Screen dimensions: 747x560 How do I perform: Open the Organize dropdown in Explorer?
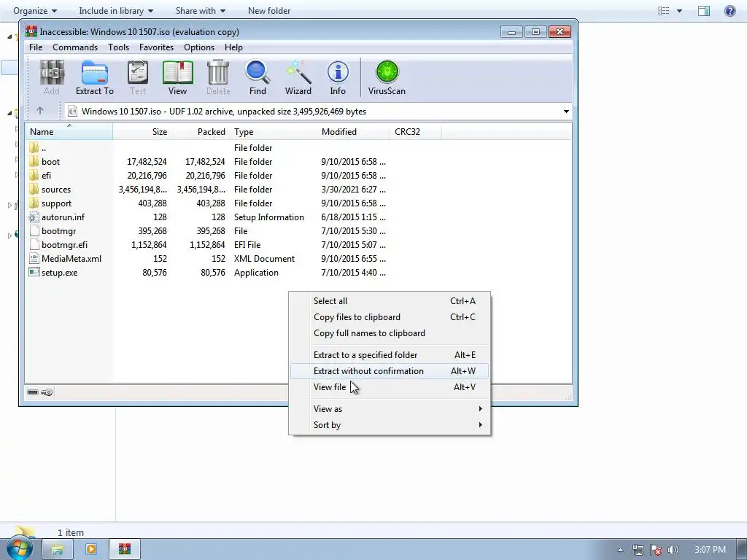coord(35,10)
